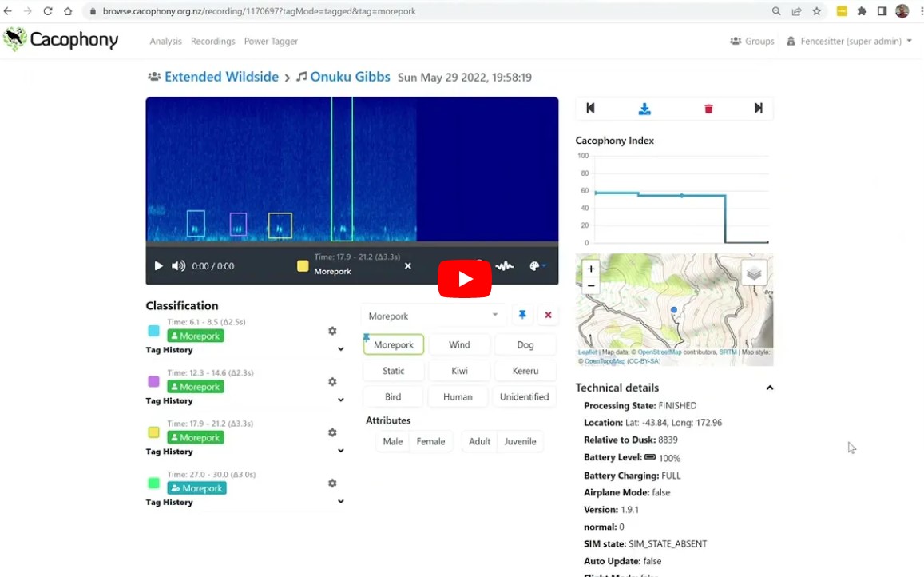The image size is (924, 577).
Task: Open the Morepork tag dropdown
Action: click(433, 316)
